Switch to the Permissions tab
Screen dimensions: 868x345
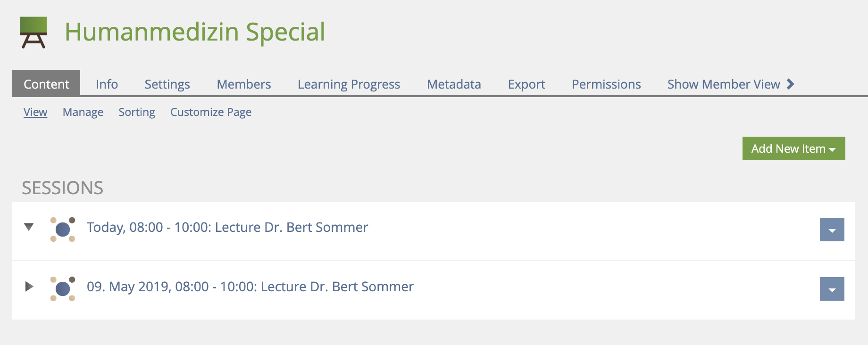pos(606,84)
